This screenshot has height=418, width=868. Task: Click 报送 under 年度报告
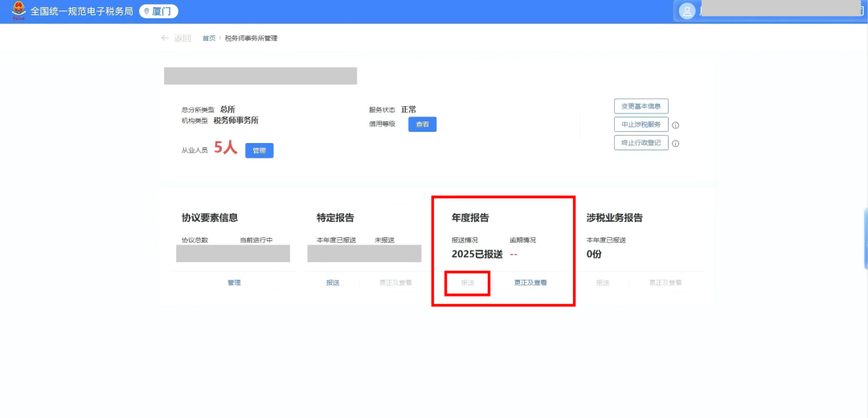pyautogui.click(x=468, y=282)
